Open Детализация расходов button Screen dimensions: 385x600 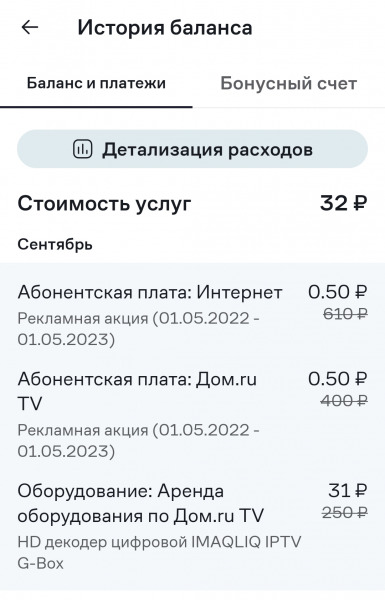(192, 149)
